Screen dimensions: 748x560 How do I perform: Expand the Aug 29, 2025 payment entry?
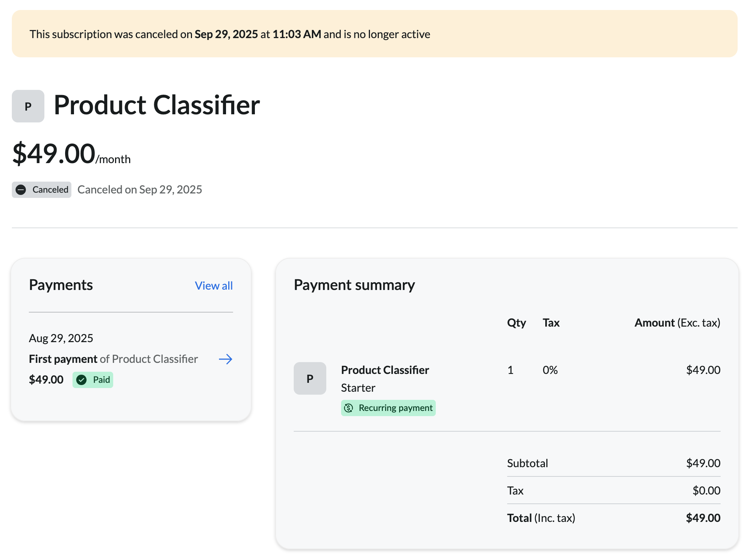click(61, 338)
